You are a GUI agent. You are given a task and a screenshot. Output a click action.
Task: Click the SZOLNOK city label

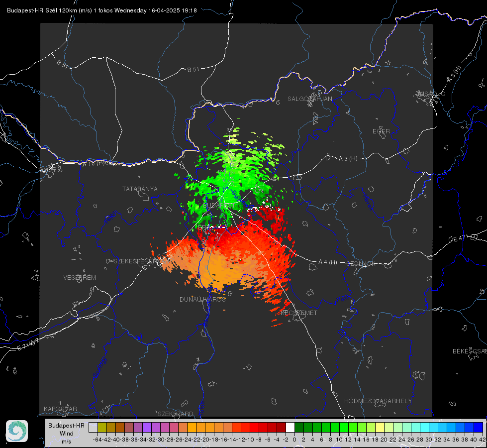click(x=362, y=263)
